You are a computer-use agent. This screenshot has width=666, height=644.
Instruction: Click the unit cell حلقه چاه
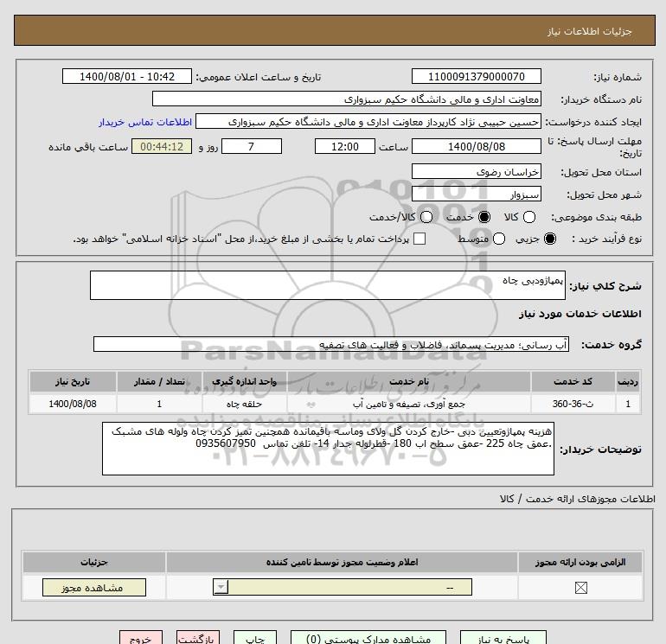click(x=244, y=404)
